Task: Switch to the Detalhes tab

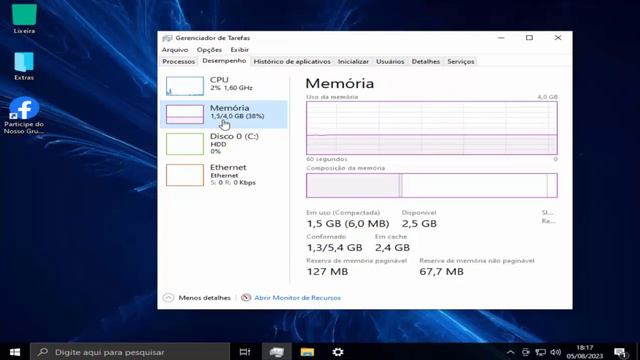Action: tap(426, 62)
